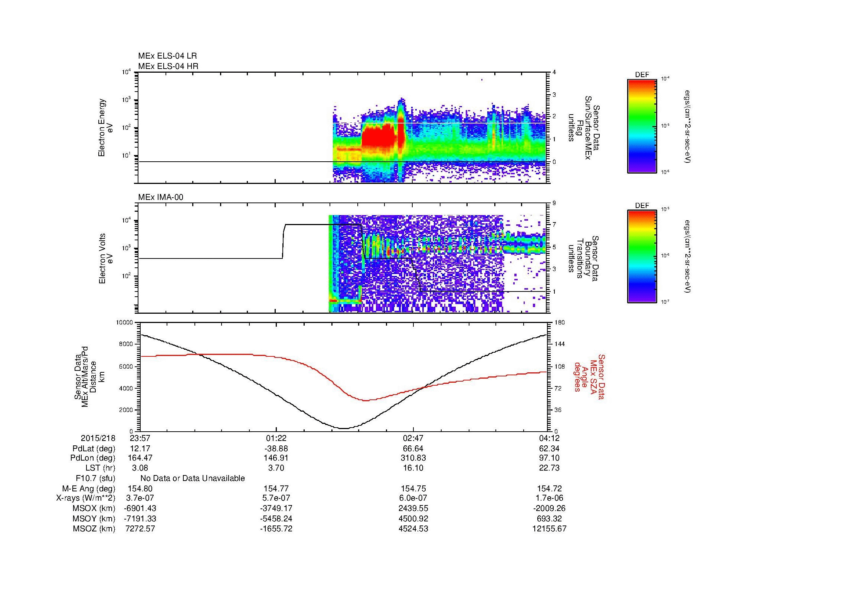This screenshot has height=613, width=868.
Task: Click the 'MEx ELS-04 HR' plot title
Action: tap(168, 66)
